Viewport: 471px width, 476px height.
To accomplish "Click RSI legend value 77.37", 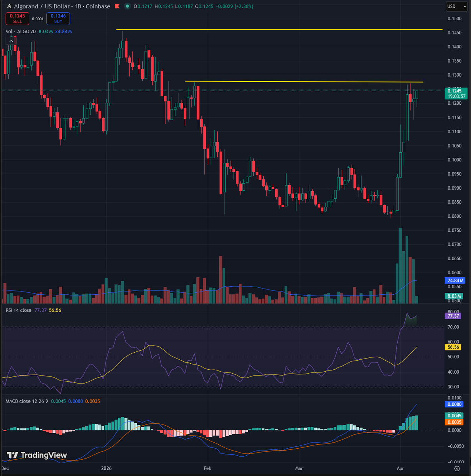I will 40,310.
